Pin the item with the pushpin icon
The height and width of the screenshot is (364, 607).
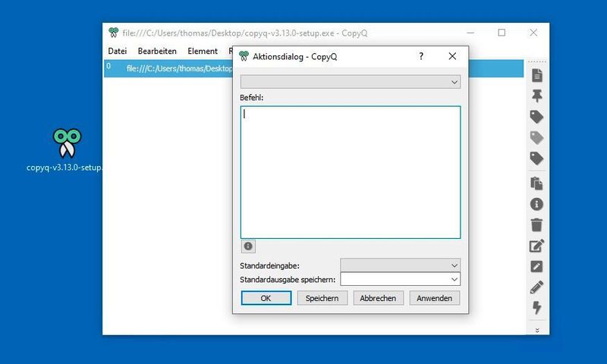pos(536,96)
